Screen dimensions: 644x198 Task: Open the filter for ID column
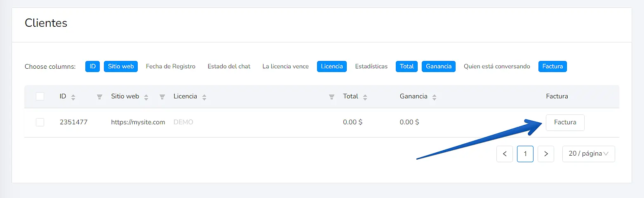99,97
